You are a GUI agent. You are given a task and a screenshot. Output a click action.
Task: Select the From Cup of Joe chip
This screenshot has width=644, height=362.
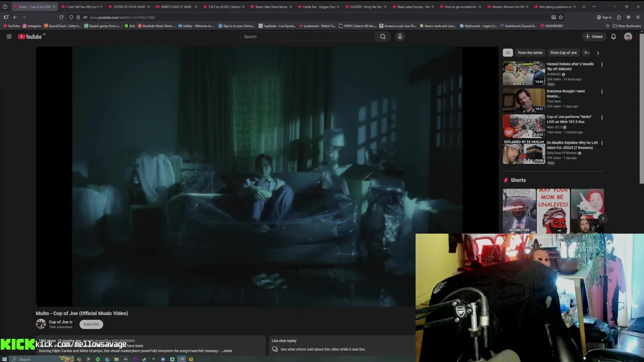tap(563, 53)
